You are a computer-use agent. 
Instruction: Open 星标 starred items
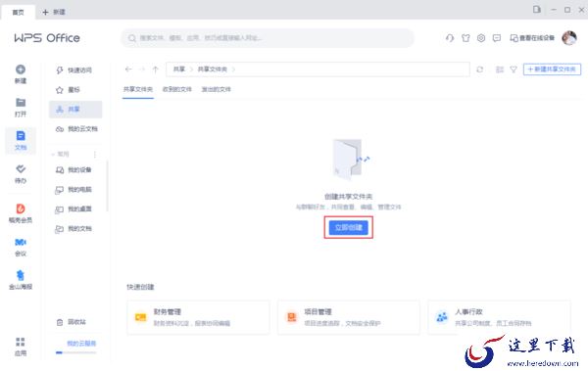75,89
